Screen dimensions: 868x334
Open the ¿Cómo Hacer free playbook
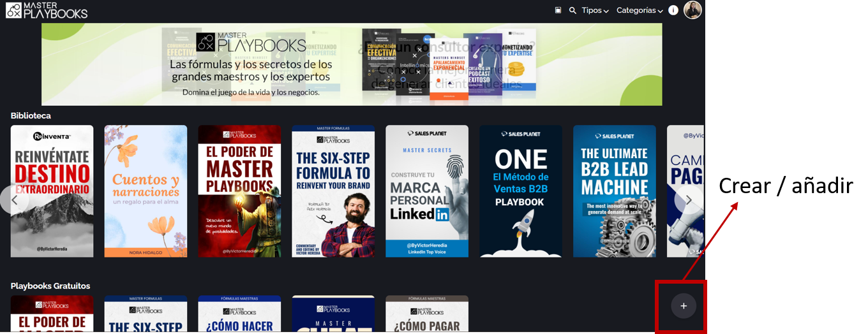coord(239,314)
